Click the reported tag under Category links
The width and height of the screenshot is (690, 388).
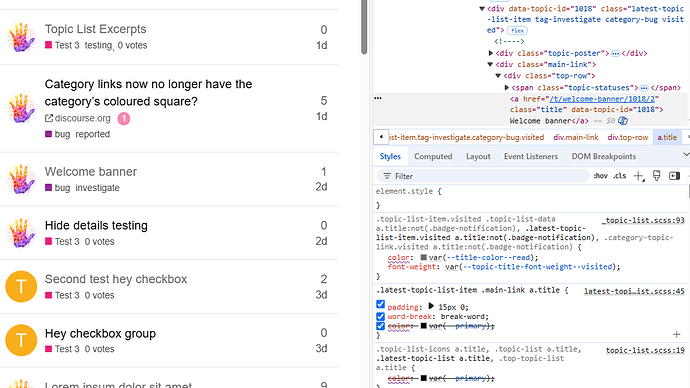tap(92, 134)
